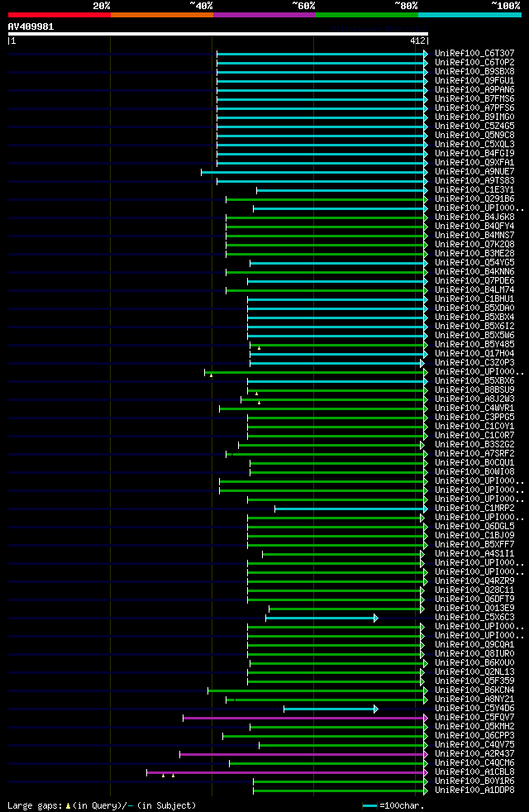Open the UniRef100_B7FMS6 hit

coord(474,99)
